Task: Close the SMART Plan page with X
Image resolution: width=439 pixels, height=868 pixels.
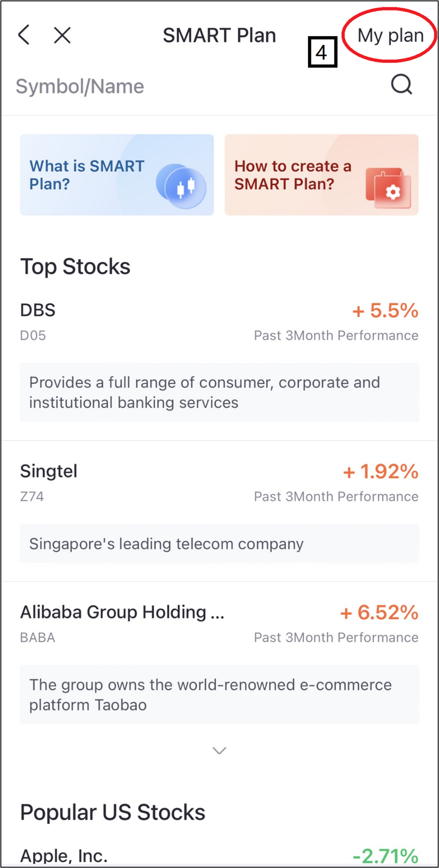Action: click(x=62, y=35)
